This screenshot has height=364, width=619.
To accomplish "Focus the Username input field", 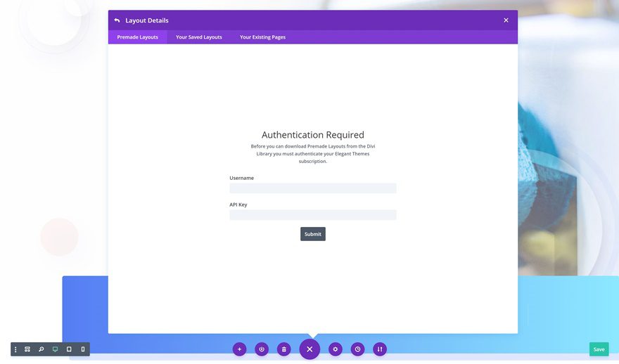I will point(312,188).
